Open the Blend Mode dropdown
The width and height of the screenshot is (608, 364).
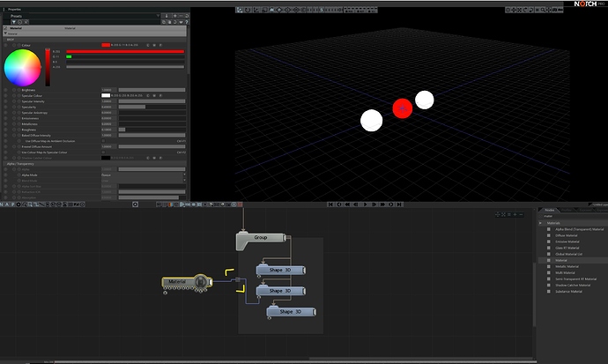click(x=144, y=181)
